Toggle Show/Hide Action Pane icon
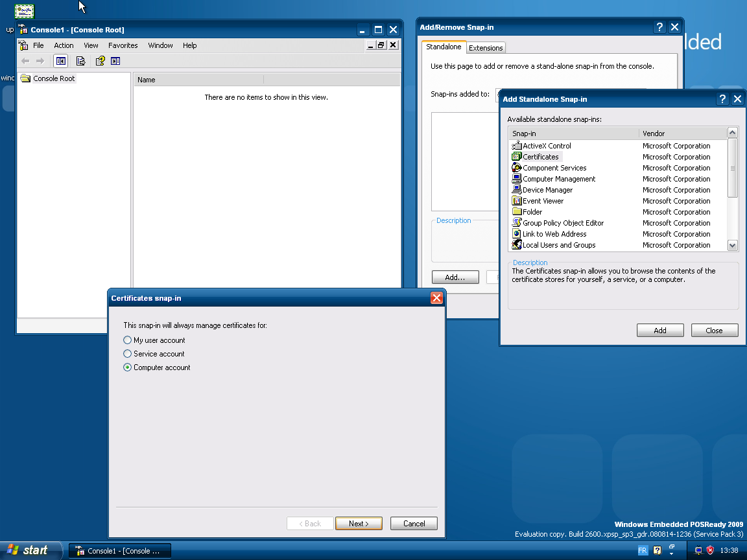 (x=115, y=61)
